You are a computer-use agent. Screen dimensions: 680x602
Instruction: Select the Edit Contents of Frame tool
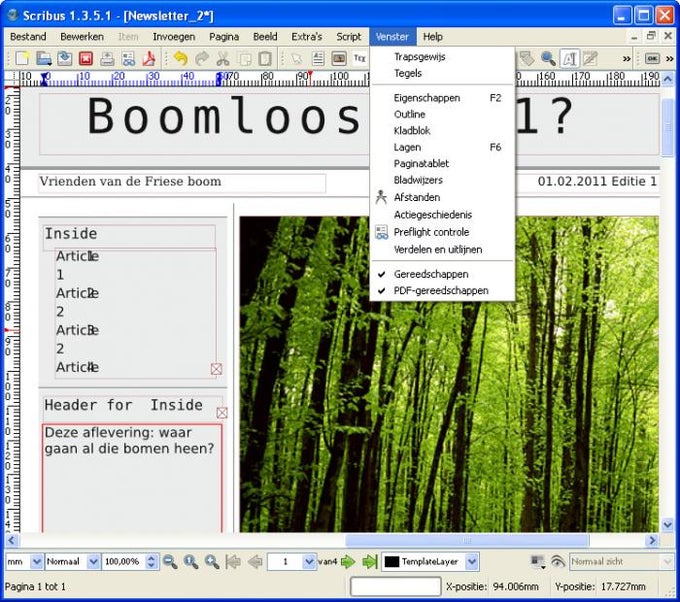click(569, 58)
